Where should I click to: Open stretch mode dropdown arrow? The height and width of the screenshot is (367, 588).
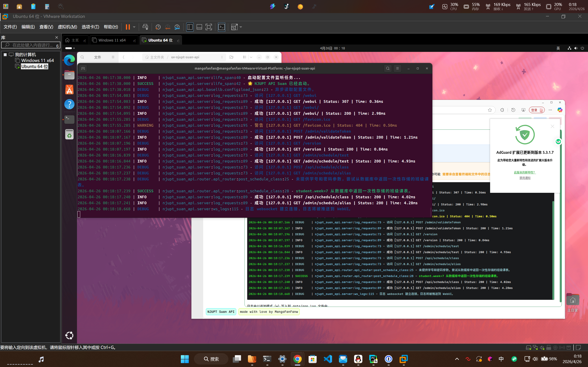(x=241, y=27)
